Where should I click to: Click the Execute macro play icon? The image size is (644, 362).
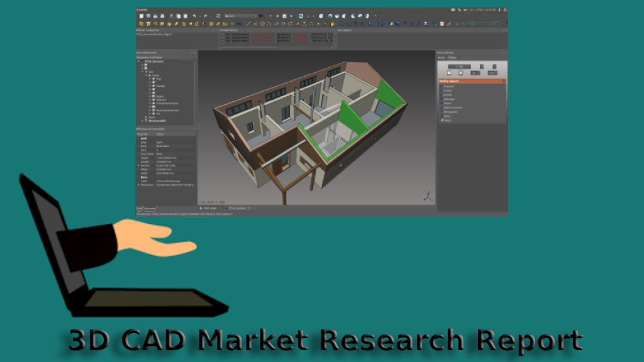tap(291, 16)
